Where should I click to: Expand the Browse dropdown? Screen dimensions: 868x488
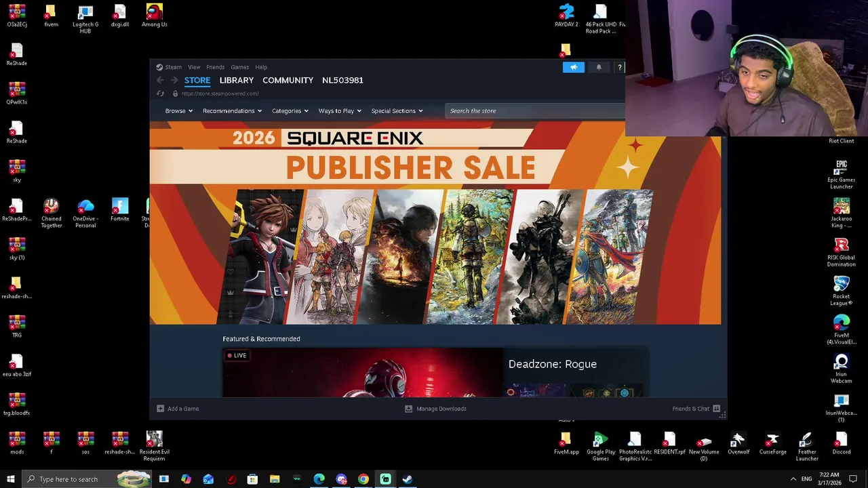179,111
